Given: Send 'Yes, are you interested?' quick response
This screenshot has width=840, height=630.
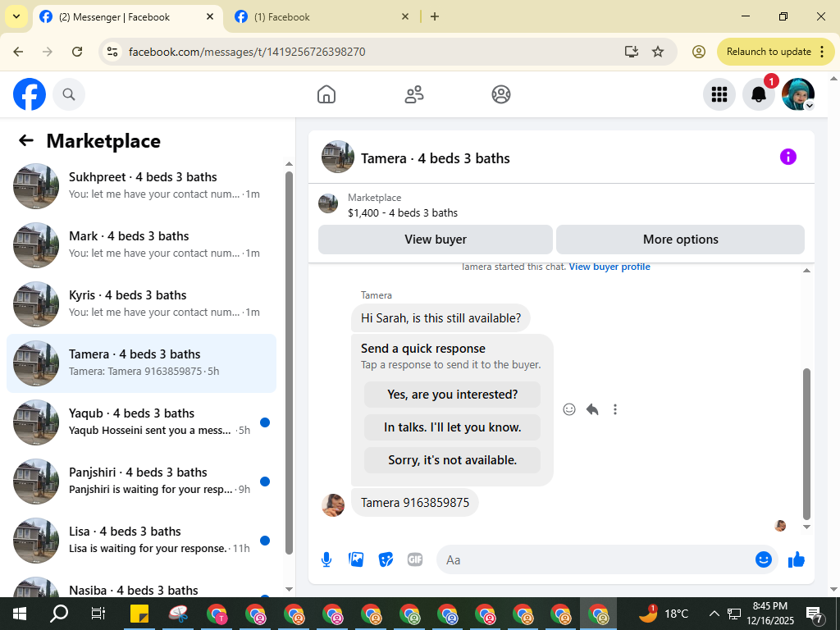Looking at the screenshot, I should point(452,395).
